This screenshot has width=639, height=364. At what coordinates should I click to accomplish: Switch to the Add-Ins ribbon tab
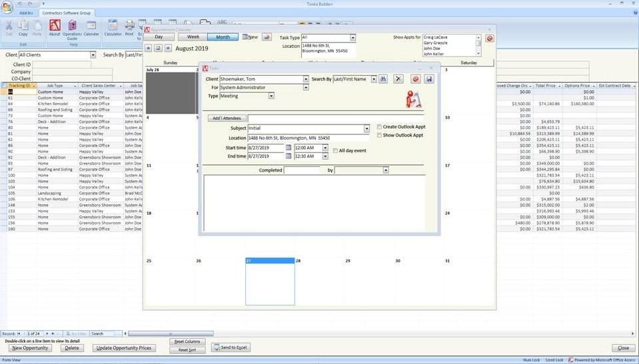pyautogui.click(x=27, y=13)
